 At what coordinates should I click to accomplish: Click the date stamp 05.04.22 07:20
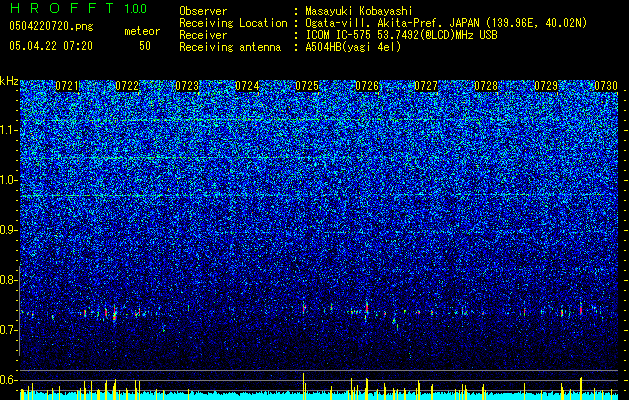(x=51, y=46)
